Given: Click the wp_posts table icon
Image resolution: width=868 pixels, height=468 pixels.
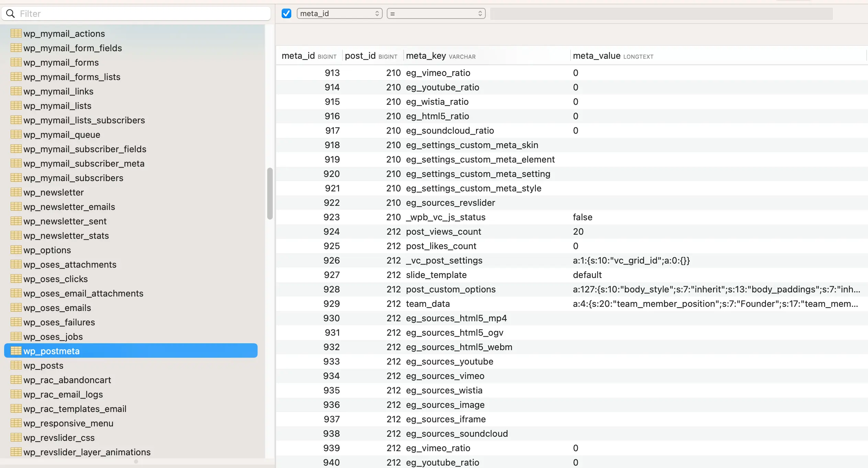Looking at the screenshot, I should (x=16, y=365).
